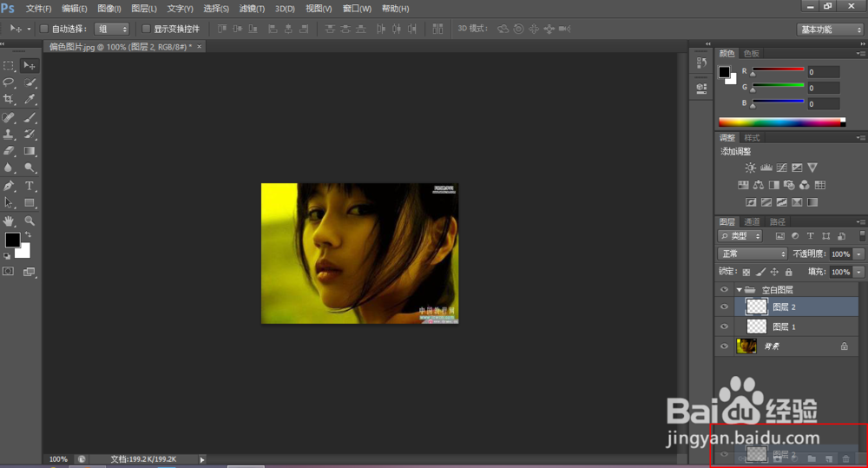Add a Color Balance adjustment
The width and height of the screenshot is (868, 468).
(x=759, y=185)
